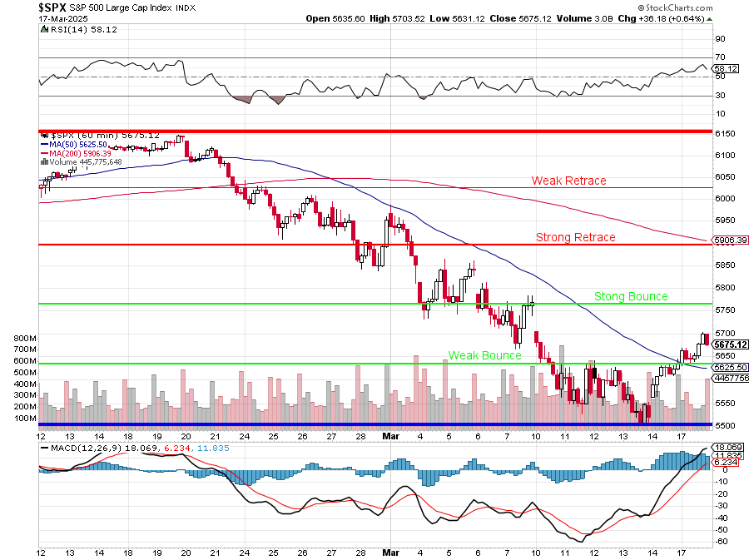Click the Volume bars legend icon
749x560 pixels.
[44, 162]
